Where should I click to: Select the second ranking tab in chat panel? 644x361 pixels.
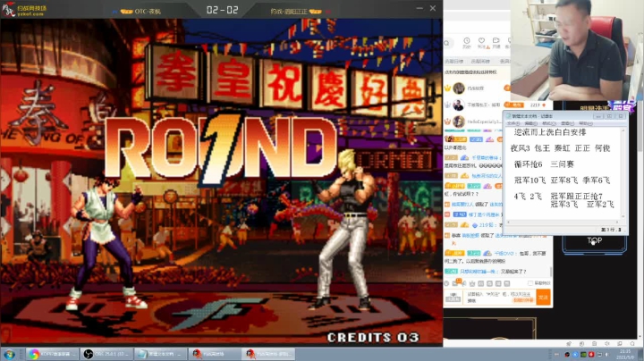[480, 61]
